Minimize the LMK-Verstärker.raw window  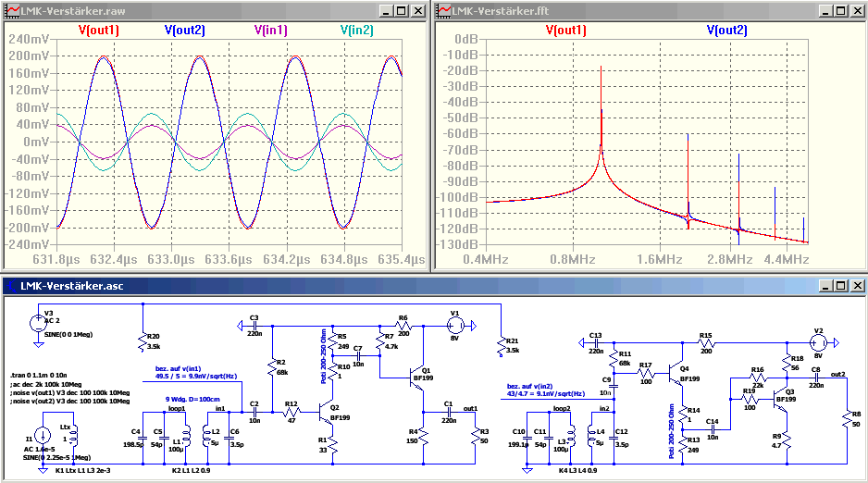click(386, 11)
